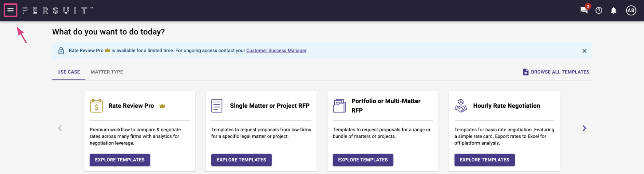Go to next template cards with right chevron
Screen dimensions: 644x174
tap(585, 128)
